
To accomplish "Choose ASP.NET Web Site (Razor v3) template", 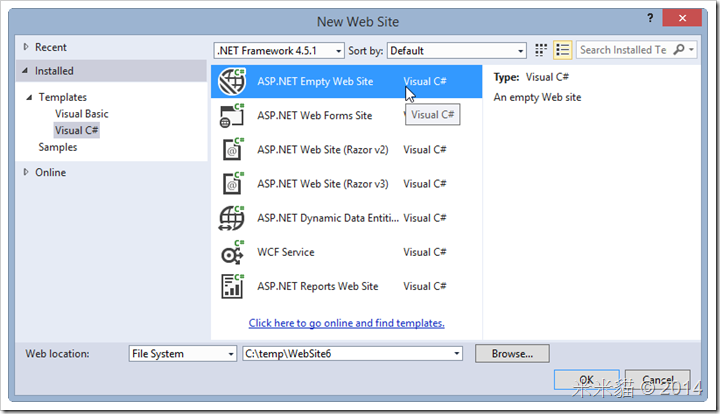I will (346, 184).
